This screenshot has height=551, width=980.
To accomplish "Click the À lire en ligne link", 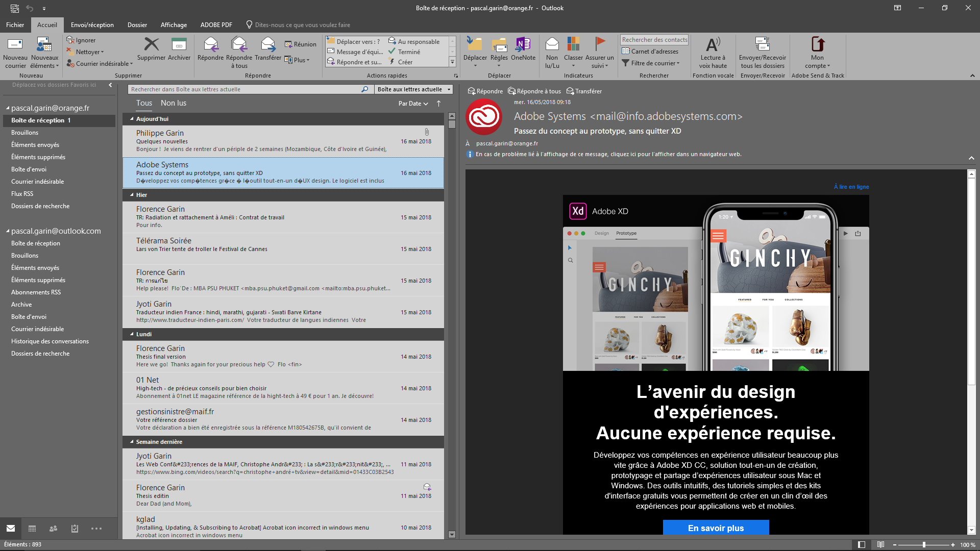I will pos(851,187).
